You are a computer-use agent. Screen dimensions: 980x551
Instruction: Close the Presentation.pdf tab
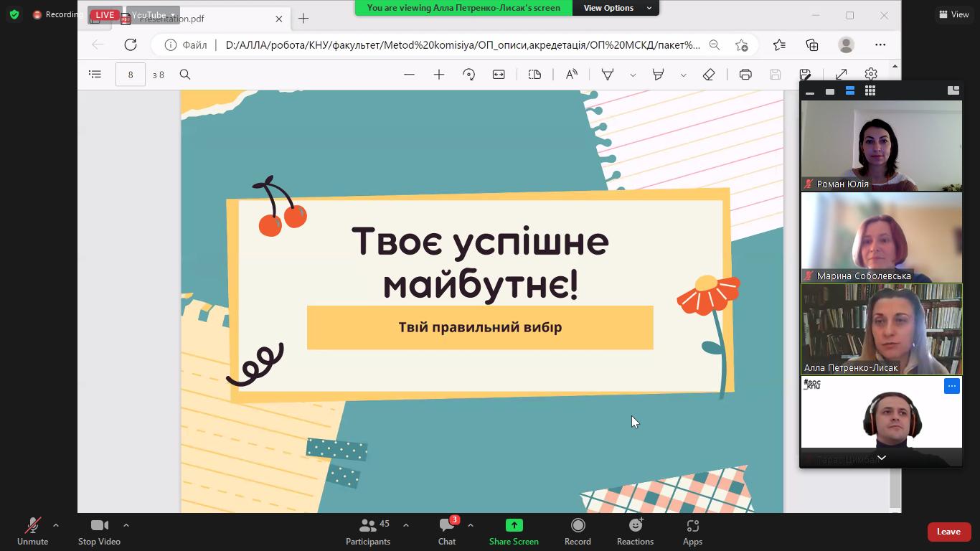279,19
